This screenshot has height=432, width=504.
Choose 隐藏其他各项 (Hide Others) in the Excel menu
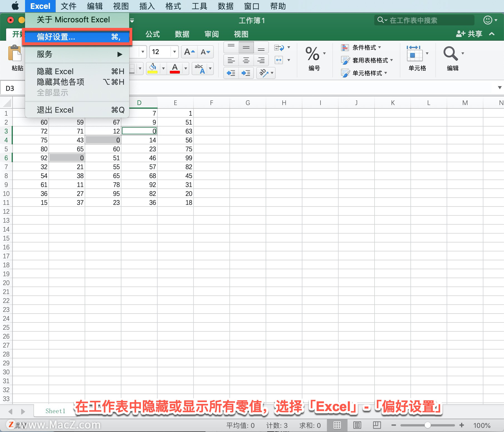[77, 82]
